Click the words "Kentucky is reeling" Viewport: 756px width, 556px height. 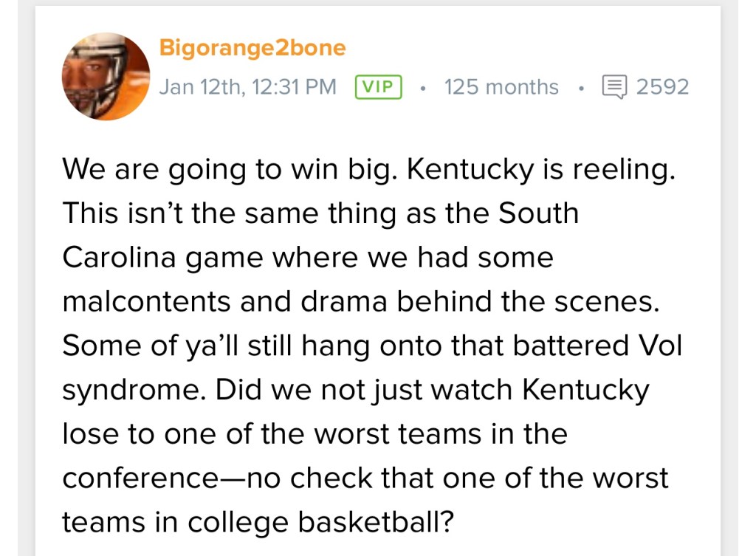[540, 170]
